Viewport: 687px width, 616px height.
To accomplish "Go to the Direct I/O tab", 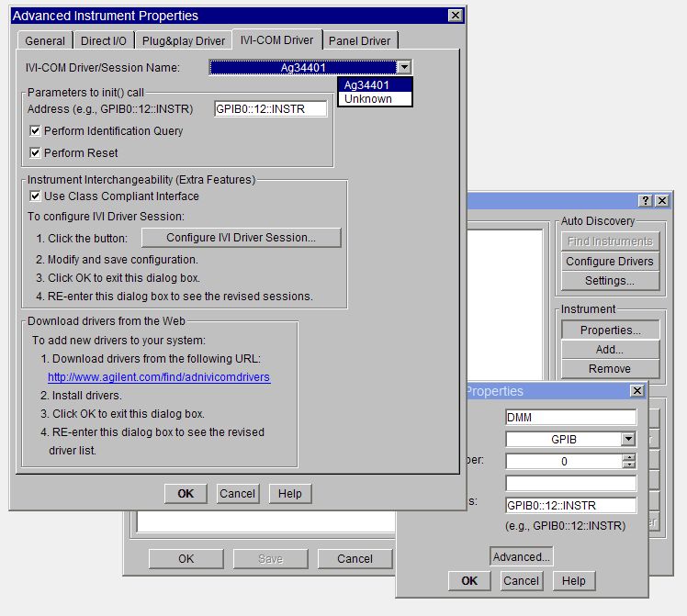I will pos(105,40).
